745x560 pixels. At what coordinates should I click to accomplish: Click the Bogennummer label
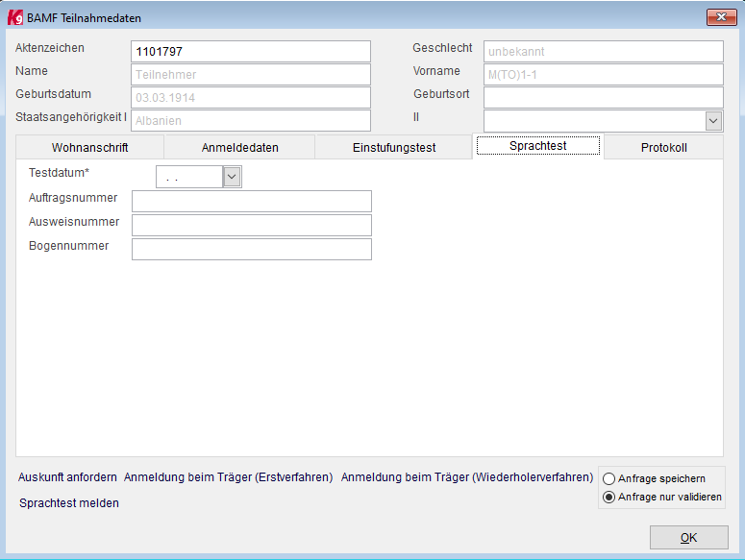pos(69,246)
